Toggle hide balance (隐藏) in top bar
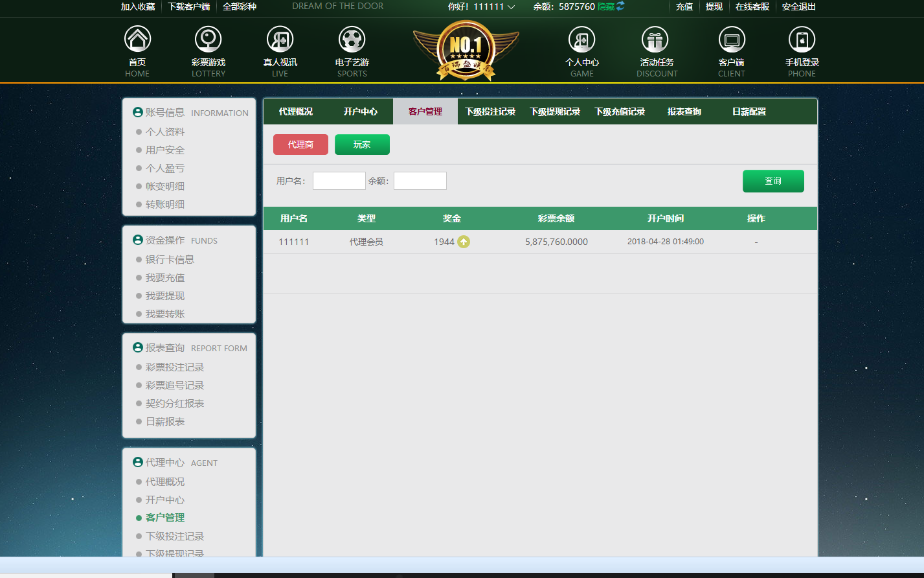The height and width of the screenshot is (578, 924). pyautogui.click(x=605, y=6)
